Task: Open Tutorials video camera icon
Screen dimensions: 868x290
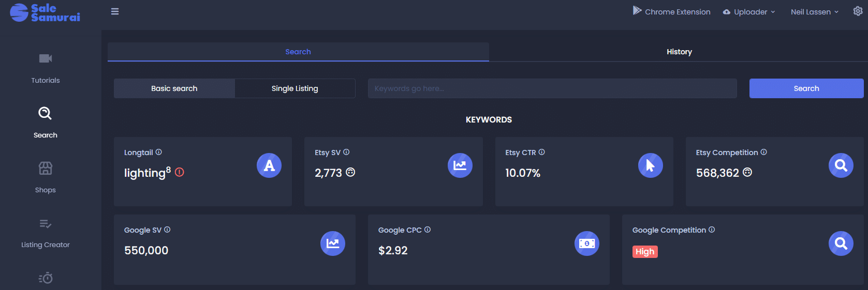Action: coord(46,58)
